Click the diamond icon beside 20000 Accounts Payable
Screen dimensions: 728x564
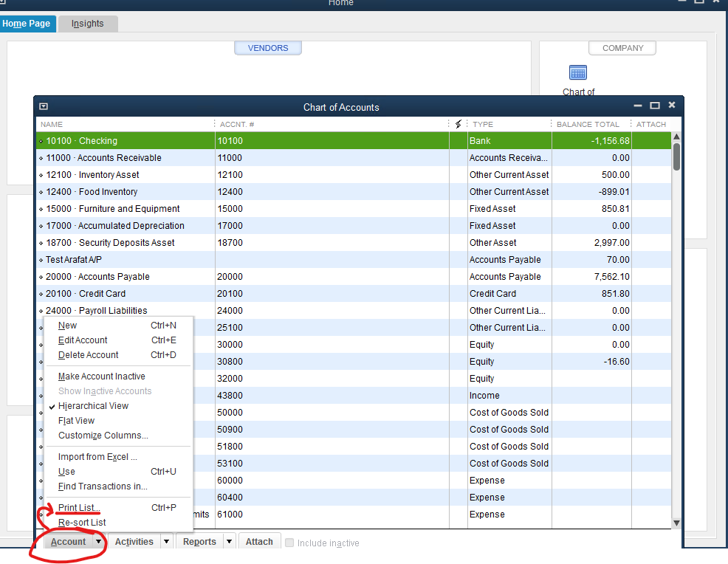[x=42, y=276]
